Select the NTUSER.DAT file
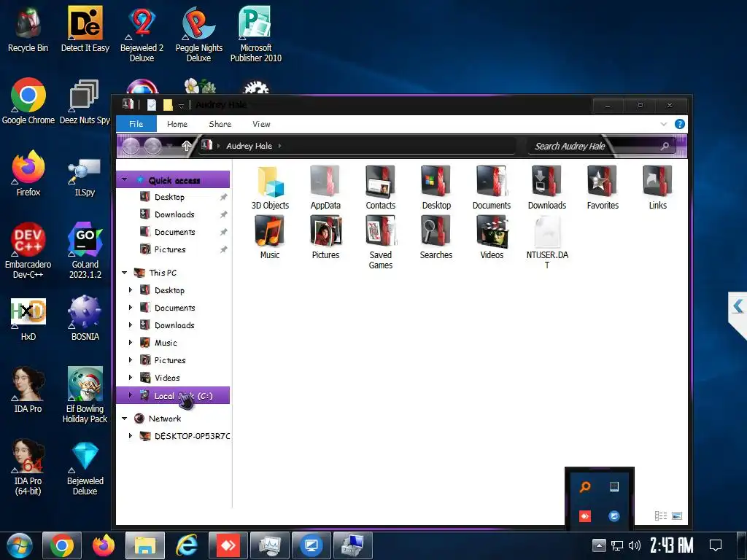 547,242
